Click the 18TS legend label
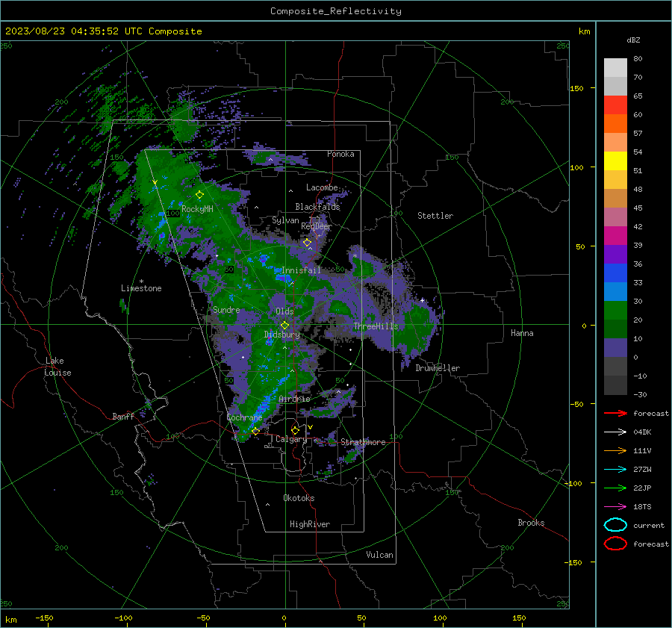This screenshot has height=628, width=672. pyautogui.click(x=642, y=507)
